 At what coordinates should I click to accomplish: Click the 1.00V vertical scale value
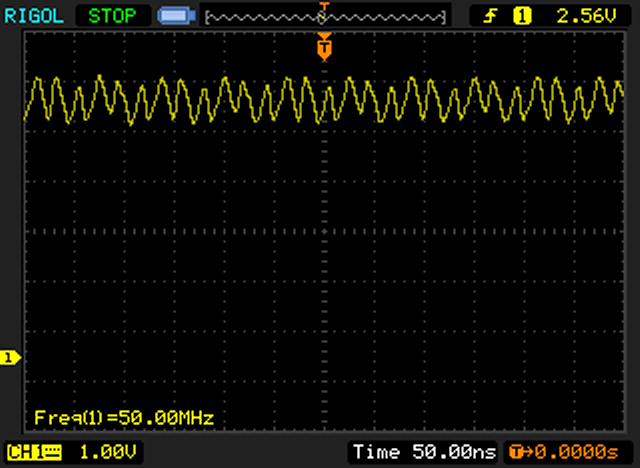[108, 452]
